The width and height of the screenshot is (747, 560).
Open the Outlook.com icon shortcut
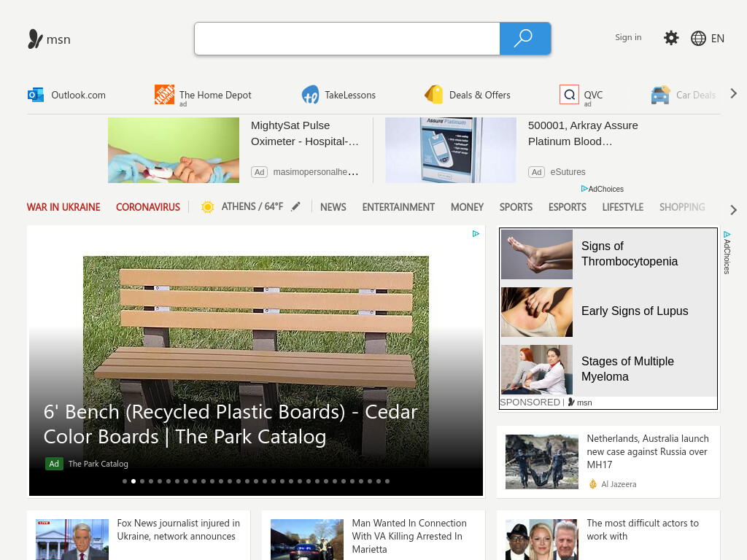click(x=36, y=95)
